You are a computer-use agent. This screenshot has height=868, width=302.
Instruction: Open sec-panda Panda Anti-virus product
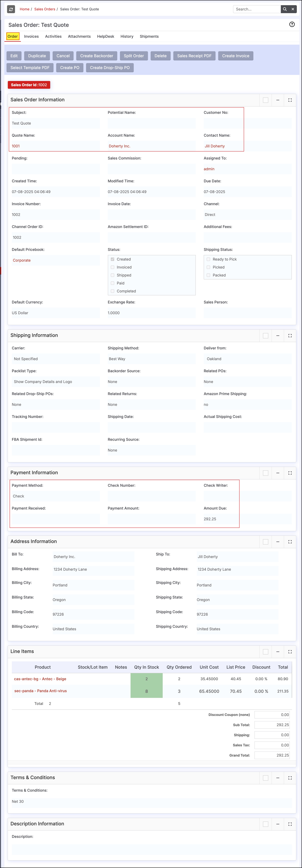tap(41, 691)
